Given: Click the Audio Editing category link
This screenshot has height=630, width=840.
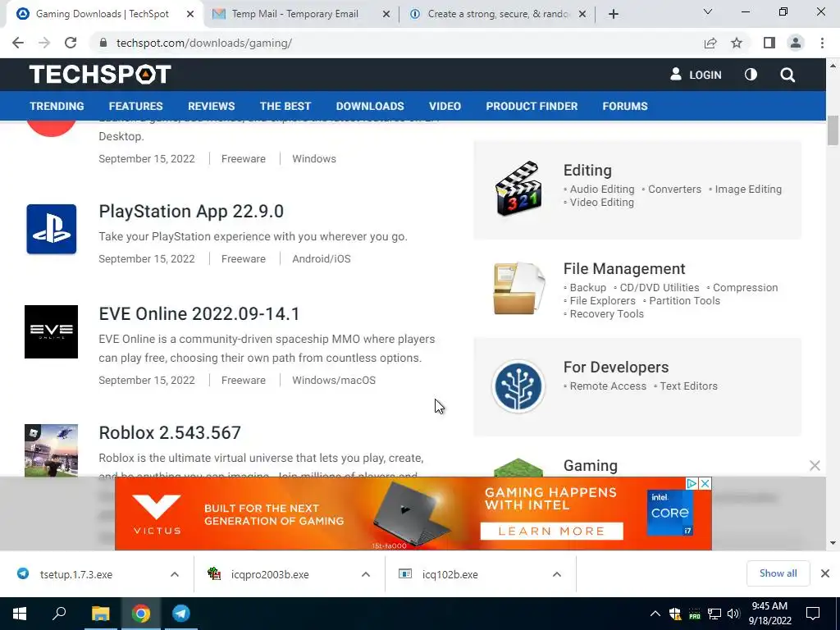Looking at the screenshot, I should click(x=601, y=189).
